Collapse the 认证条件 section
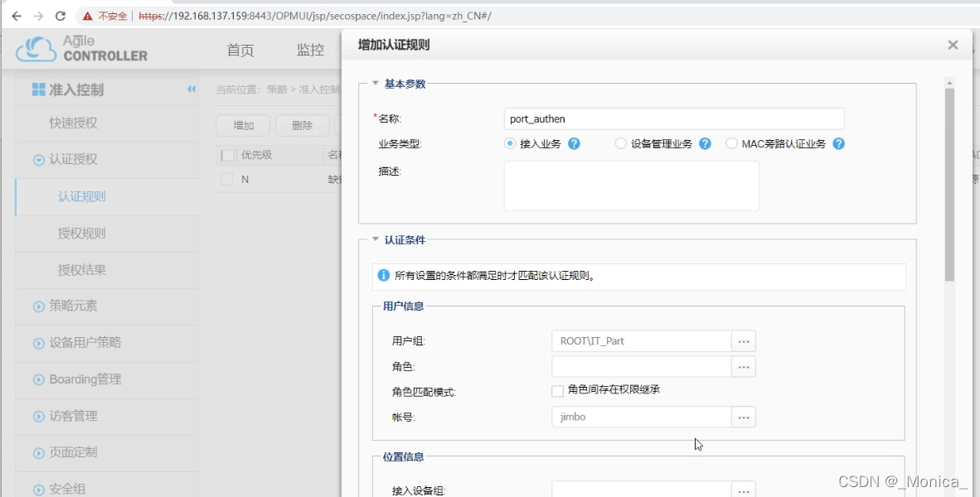 pyautogui.click(x=376, y=239)
